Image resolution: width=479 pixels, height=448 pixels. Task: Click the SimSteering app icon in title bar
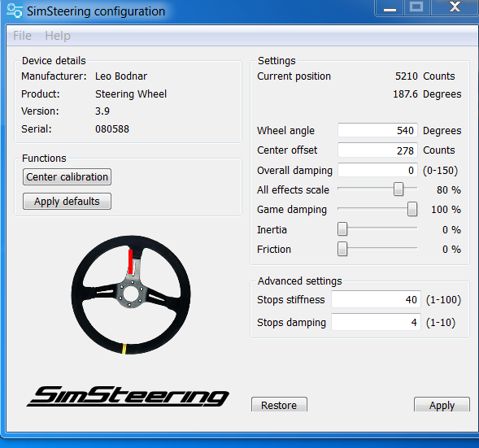point(15,11)
